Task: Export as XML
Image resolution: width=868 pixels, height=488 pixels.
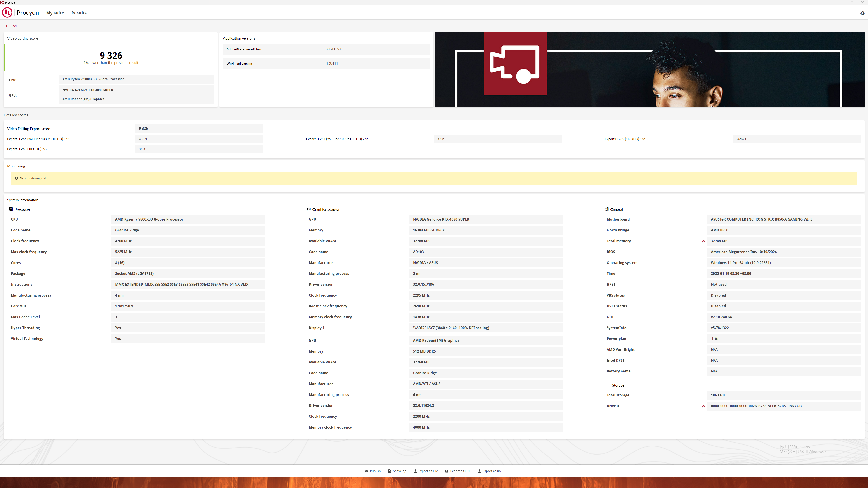Action: [490, 471]
